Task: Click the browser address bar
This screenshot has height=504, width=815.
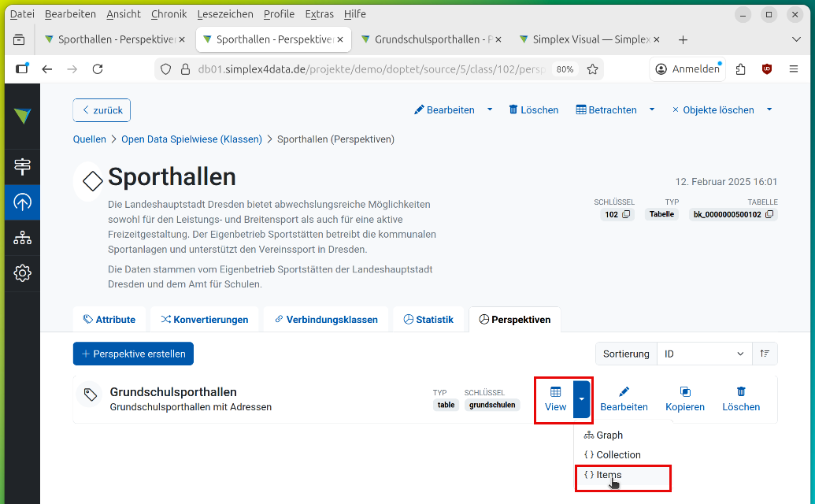Action: pos(370,69)
